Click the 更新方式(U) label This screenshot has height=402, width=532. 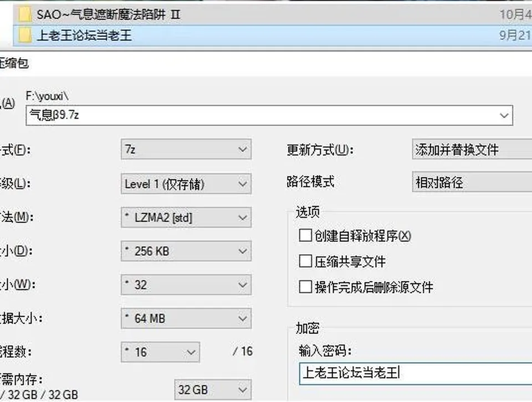coord(320,150)
